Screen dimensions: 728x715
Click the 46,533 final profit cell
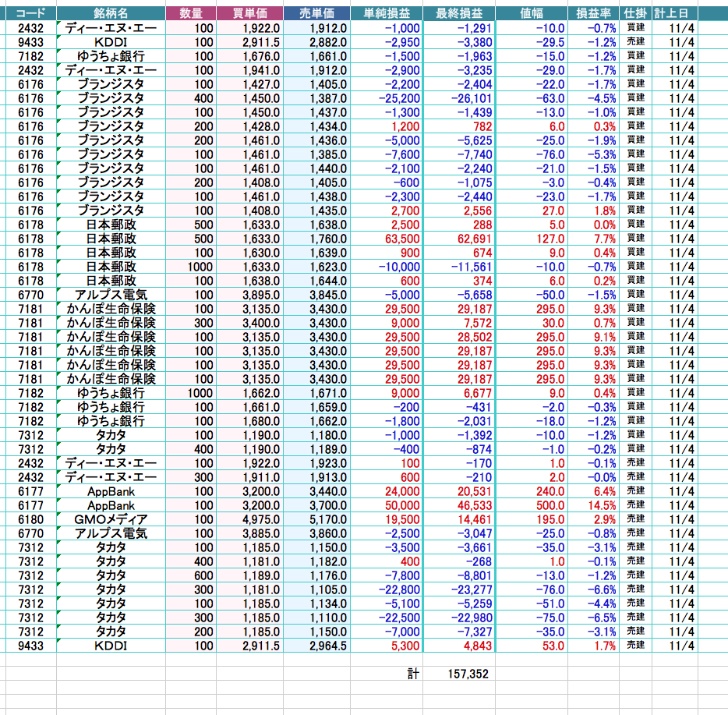point(458,505)
